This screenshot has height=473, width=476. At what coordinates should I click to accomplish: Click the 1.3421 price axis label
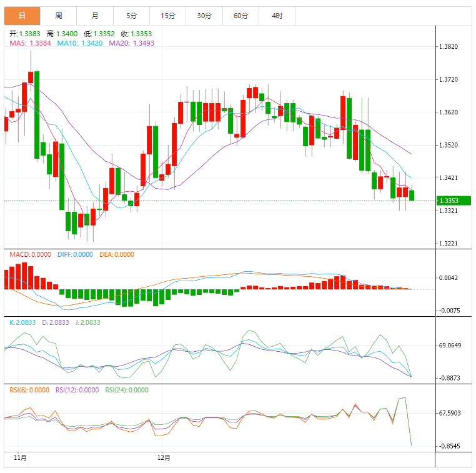point(449,178)
